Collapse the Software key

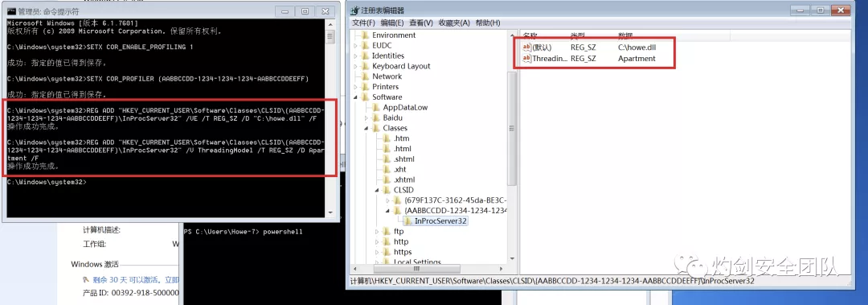pyautogui.click(x=355, y=97)
